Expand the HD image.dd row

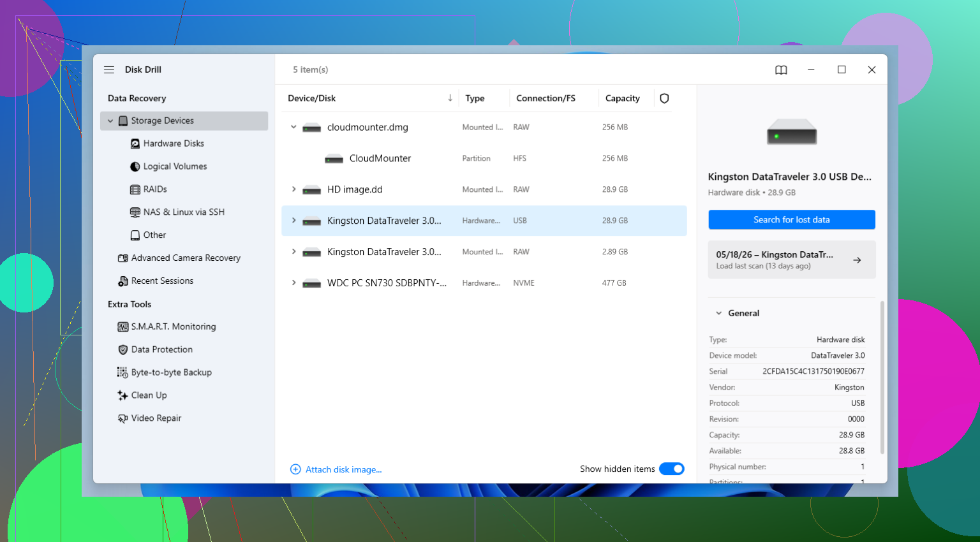pyautogui.click(x=293, y=189)
